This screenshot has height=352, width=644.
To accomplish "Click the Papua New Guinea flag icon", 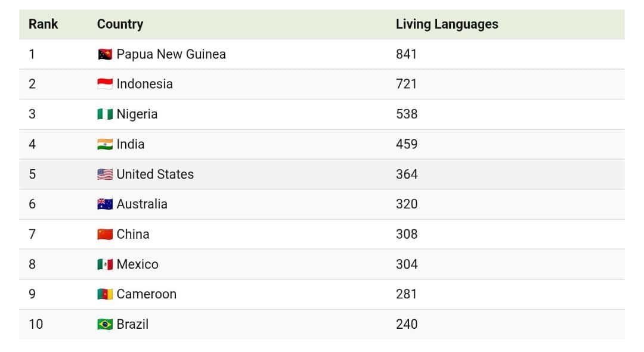I will tap(105, 55).
